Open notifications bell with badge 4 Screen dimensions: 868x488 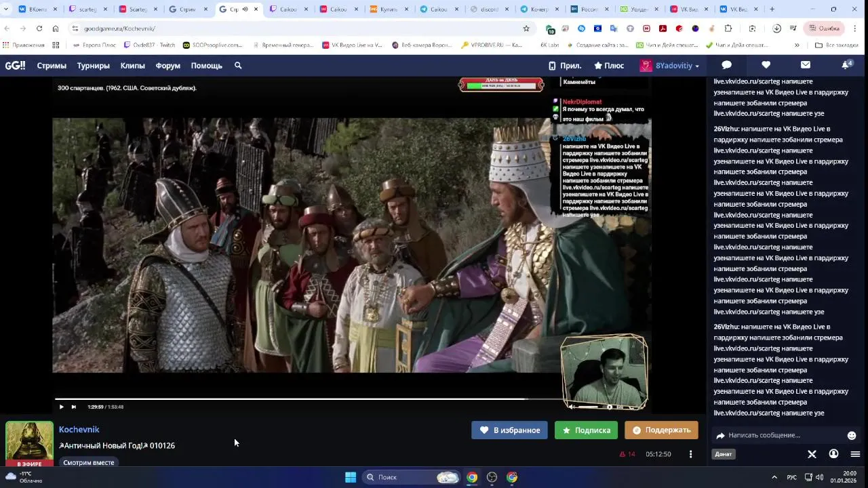pos(846,65)
